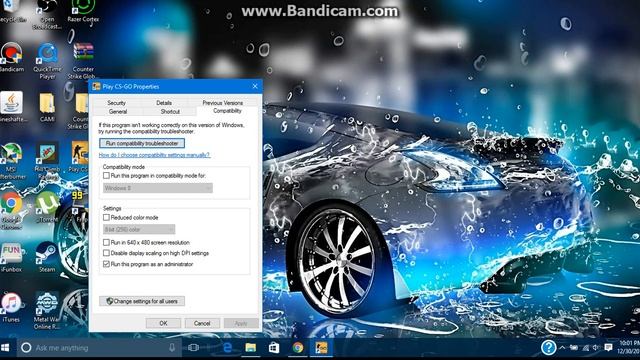The image size is (640, 360).
Task: Switch to the Previous Versions tab
Action: click(222, 103)
